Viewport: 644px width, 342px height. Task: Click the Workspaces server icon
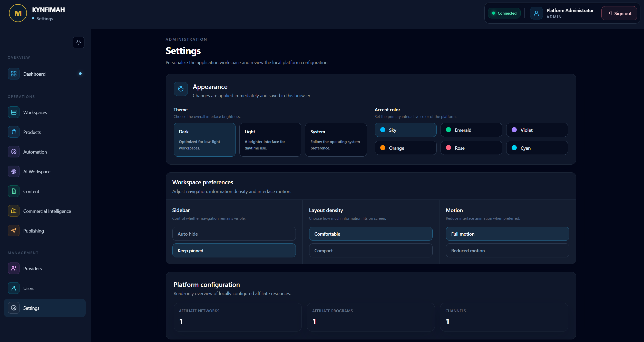[x=14, y=112]
